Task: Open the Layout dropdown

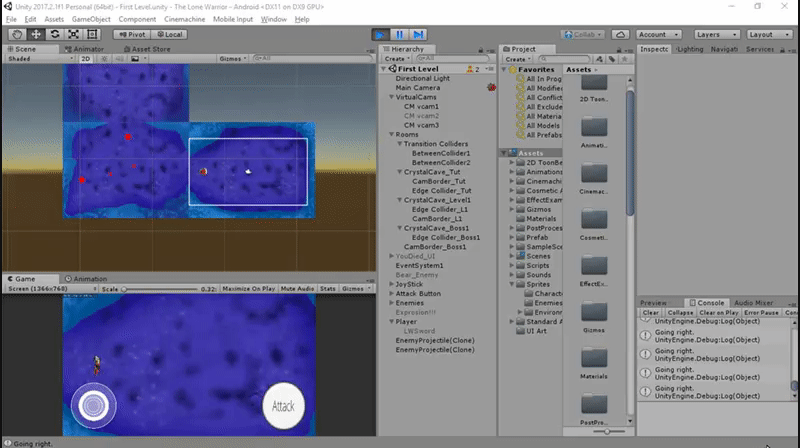Action: tap(769, 35)
